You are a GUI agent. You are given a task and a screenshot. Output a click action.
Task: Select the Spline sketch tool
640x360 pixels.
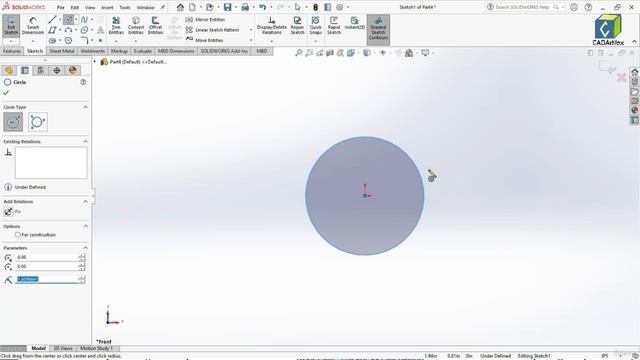coord(84,20)
